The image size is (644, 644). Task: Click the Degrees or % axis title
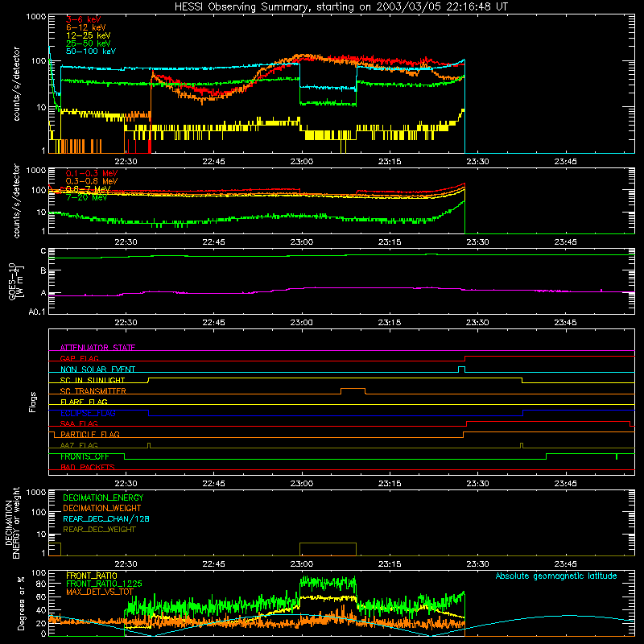tap(21, 603)
